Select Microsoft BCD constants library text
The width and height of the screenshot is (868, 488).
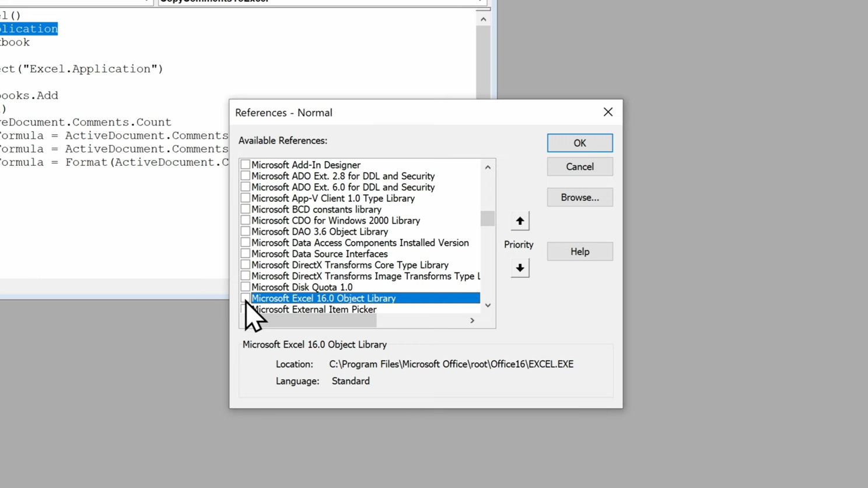[x=316, y=210]
